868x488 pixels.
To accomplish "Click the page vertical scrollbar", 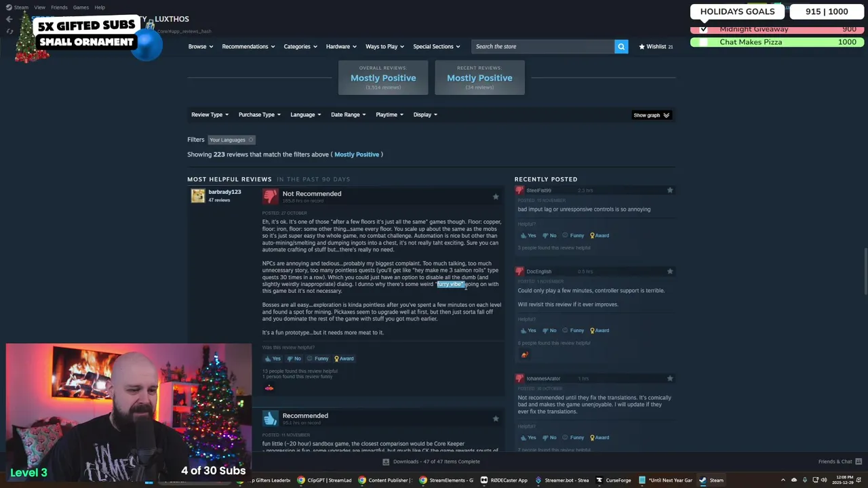I will [865, 271].
